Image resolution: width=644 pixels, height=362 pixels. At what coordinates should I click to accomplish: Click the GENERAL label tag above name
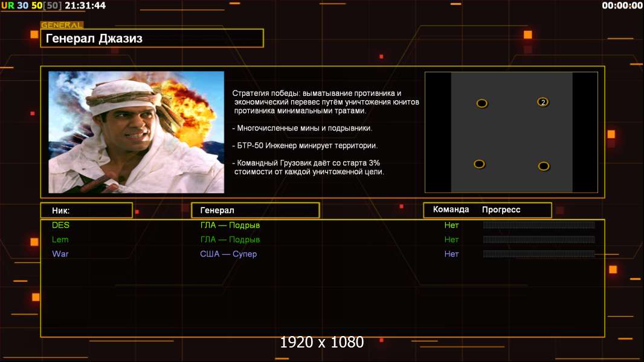click(x=62, y=25)
